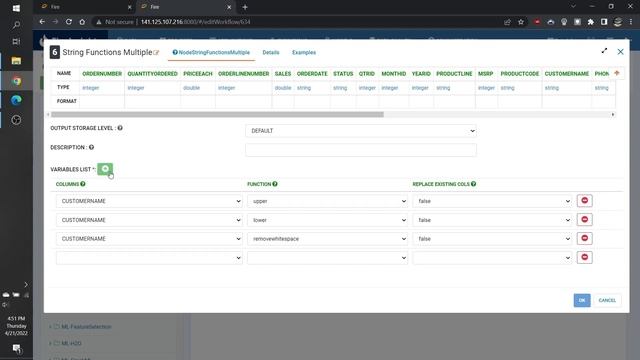Image resolution: width=640 pixels, height=360 pixels.
Task: Click the orange up arrow in schema table
Action: (617, 73)
